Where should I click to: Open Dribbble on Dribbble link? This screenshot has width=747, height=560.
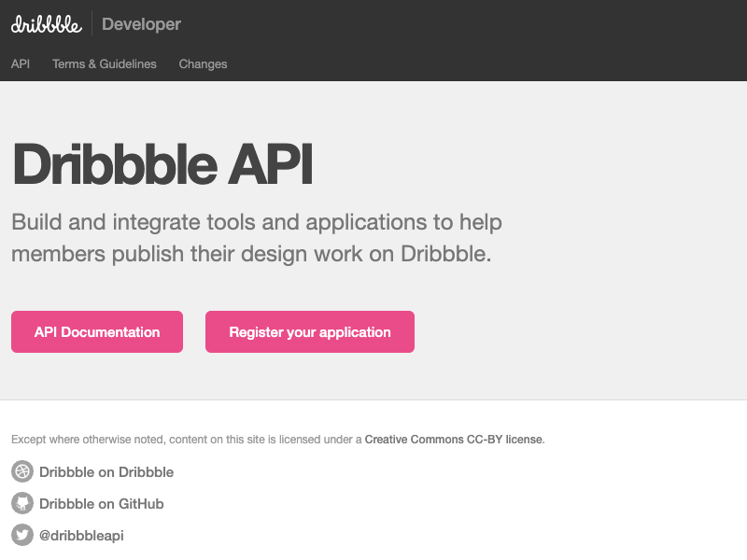106,472
